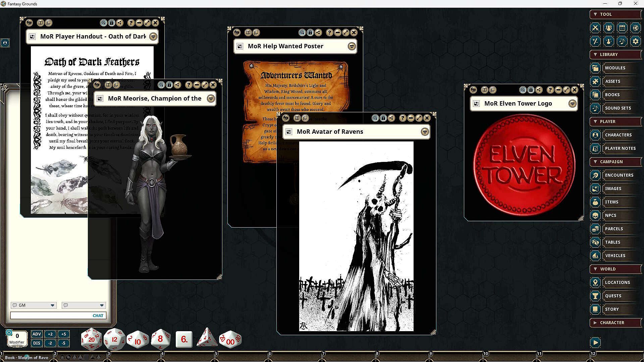The image size is (644, 362).
Task: Toggle lock on Oath of Dark Feathers handout
Action: coord(112,23)
